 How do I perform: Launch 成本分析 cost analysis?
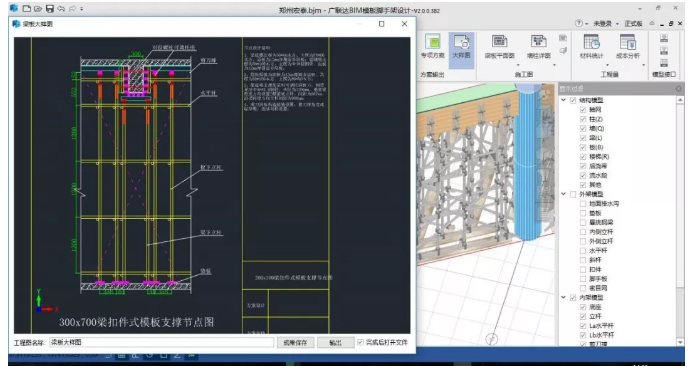click(627, 47)
